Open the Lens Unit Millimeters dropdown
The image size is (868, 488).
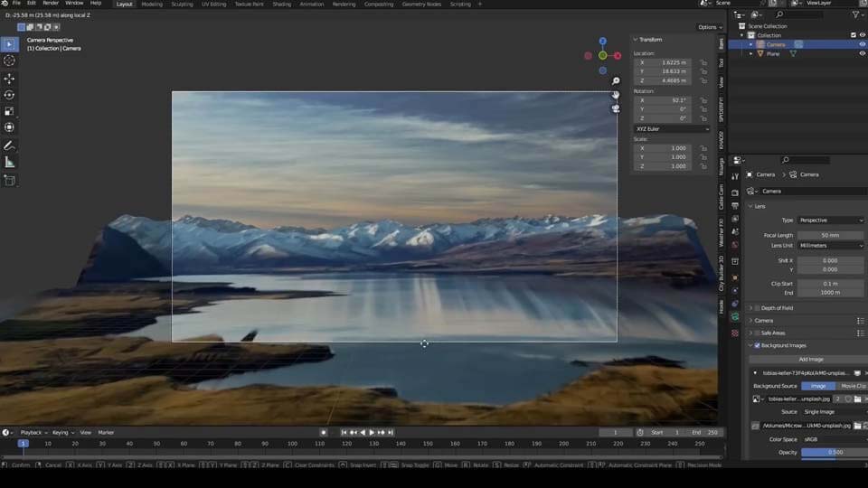pyautogui.click(x=831, y=246)
